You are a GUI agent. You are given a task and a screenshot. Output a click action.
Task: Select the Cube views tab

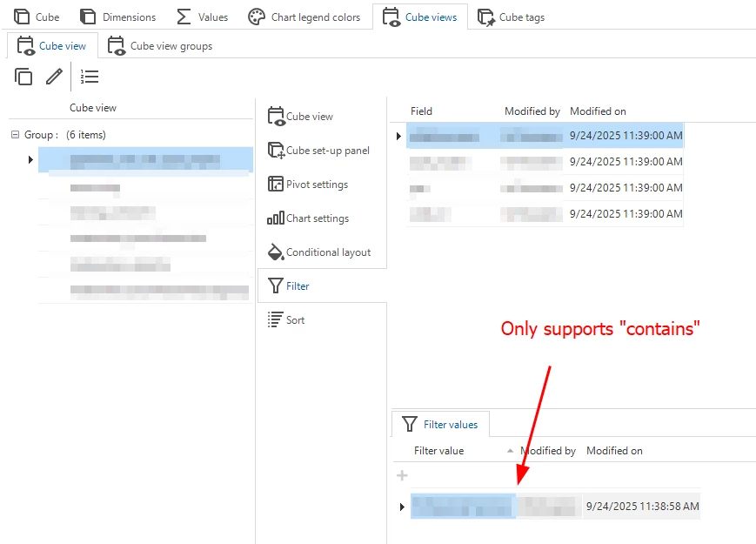420,17
